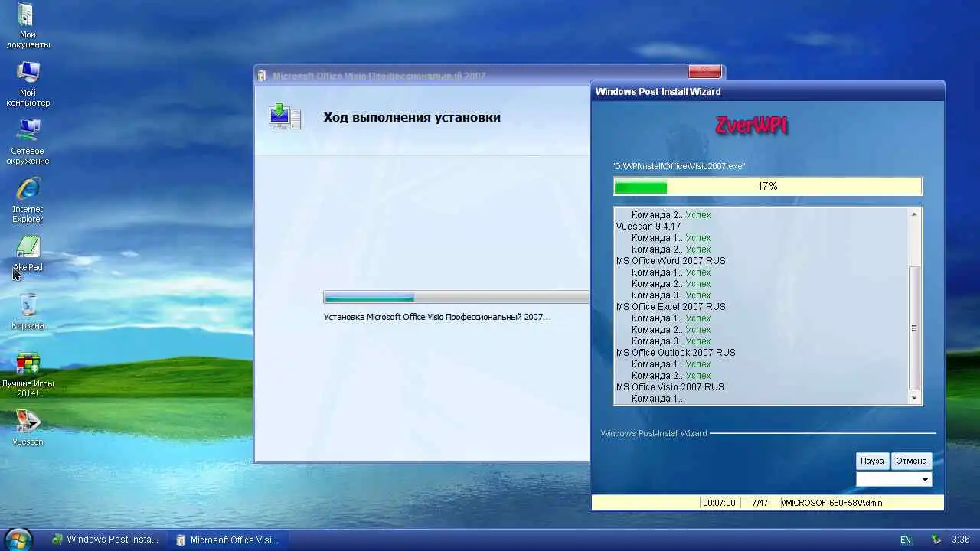Screen dimensions: 980x551
Task: Open the AkelPad desktop shortcut
Action: point(28,254)
